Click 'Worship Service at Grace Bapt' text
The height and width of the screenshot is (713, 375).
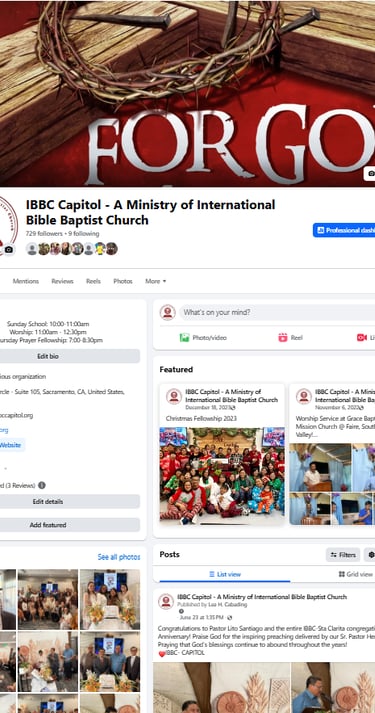335,418
